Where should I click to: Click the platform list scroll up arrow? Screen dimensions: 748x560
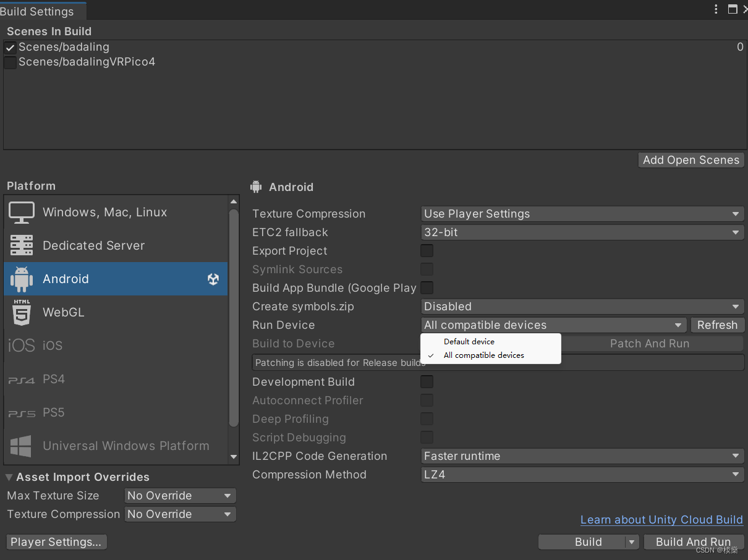234,202
